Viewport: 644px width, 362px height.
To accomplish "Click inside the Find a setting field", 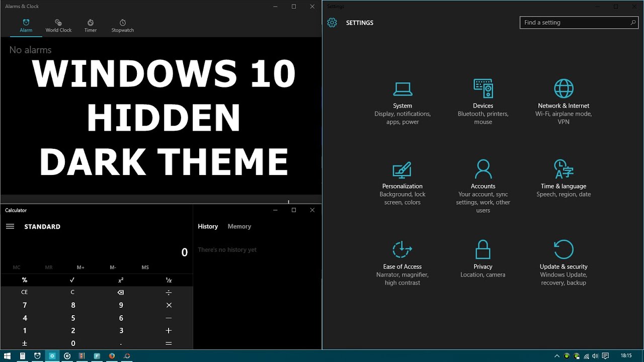I will 579,23.
